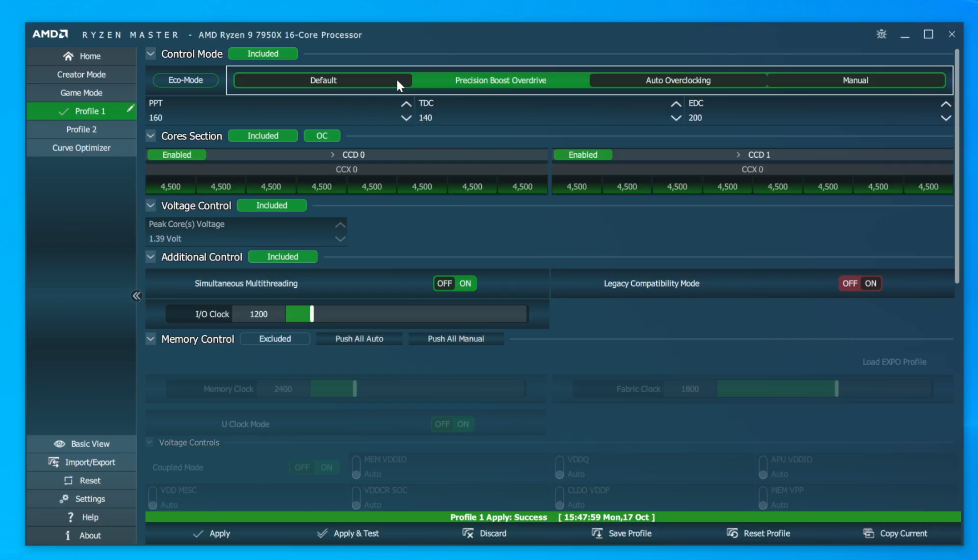Click Load EXPO Profile link
The height and width of the screenshot is (560, 978).
click(894, 362)
